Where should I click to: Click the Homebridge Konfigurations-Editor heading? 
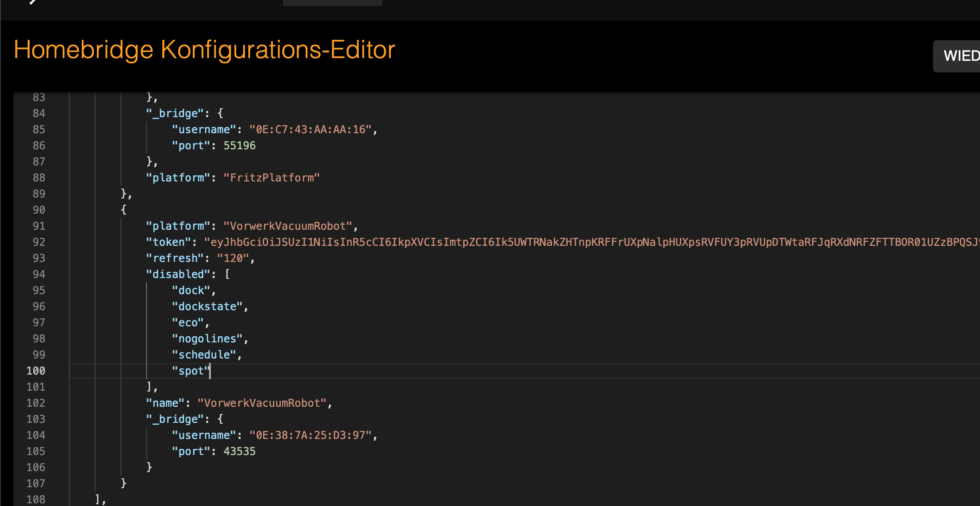click(x=204, y=50)
